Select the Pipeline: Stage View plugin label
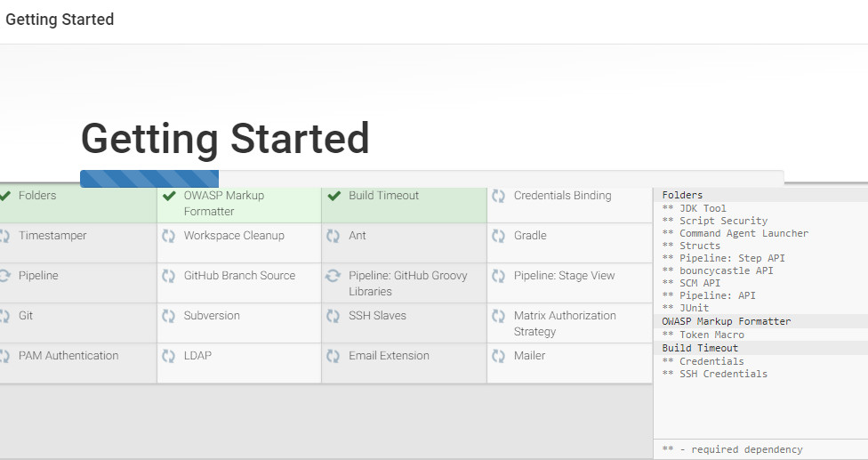Viewport: 868px width, 460px height. click(564, 275)
